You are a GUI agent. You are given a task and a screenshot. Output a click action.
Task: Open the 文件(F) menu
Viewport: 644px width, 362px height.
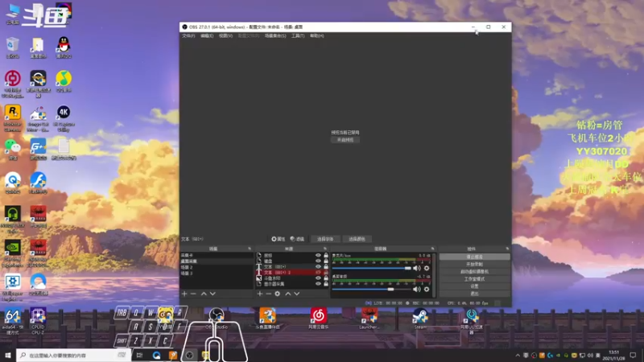coord(188,35)
